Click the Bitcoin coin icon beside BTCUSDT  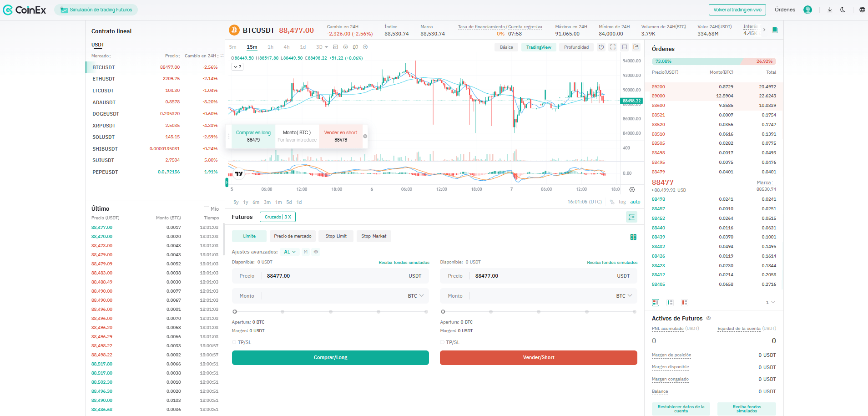(x=234, y=30)
